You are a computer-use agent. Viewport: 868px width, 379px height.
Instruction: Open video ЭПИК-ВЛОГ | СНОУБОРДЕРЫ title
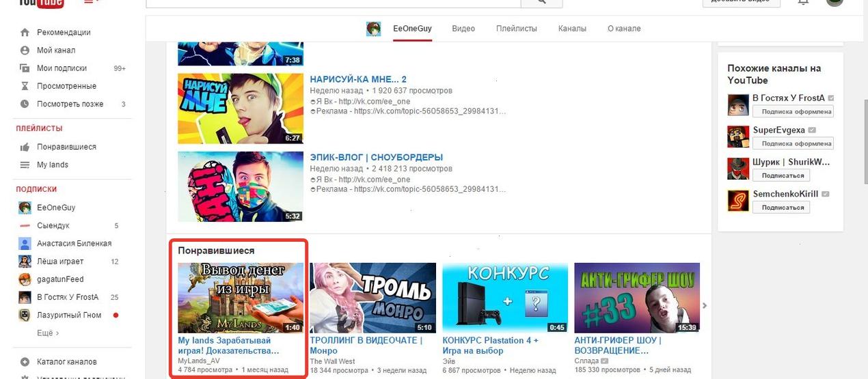[x=377, y=157]
